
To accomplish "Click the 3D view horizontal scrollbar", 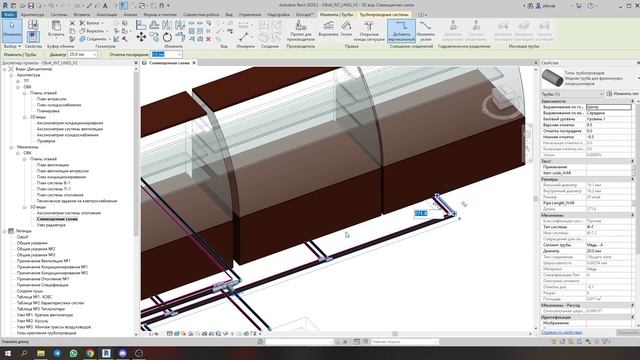I will point(395,333).
